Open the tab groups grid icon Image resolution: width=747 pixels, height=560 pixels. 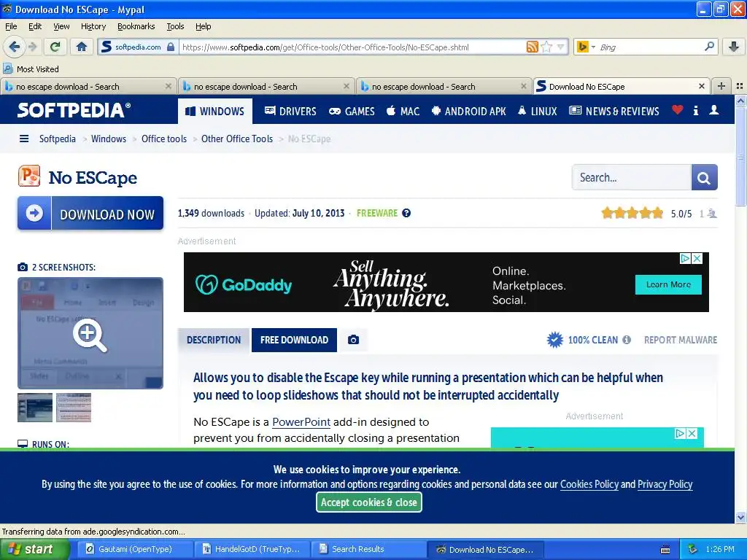(740, 86)
